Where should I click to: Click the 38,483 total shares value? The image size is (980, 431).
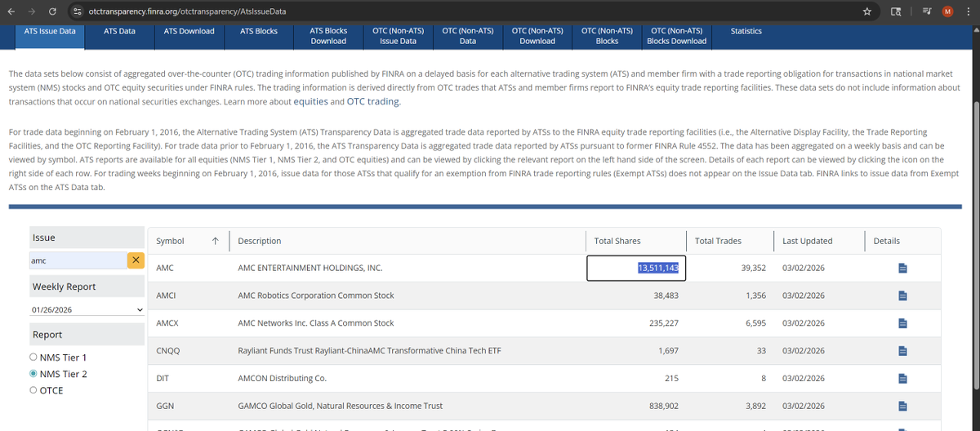pyautogui.click(x=666, y=295)
